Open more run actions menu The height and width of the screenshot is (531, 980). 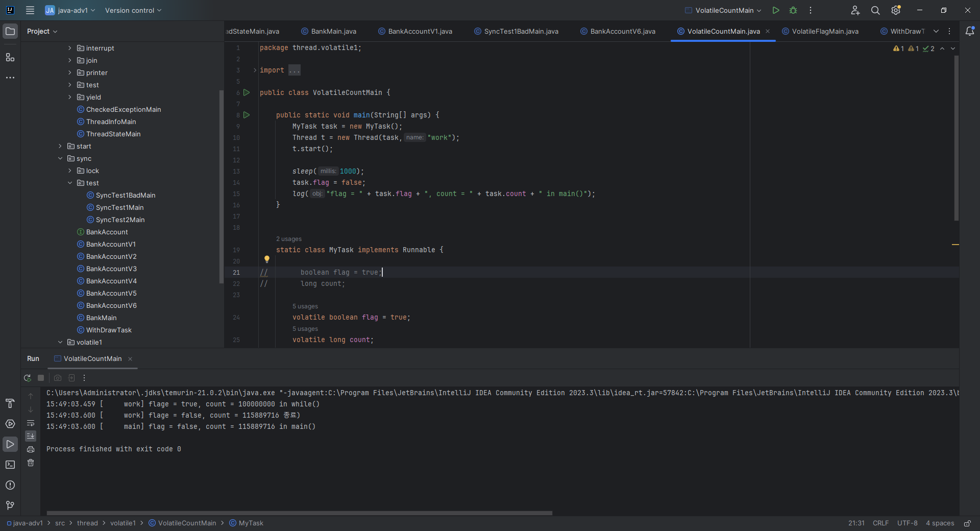point(811,10)
